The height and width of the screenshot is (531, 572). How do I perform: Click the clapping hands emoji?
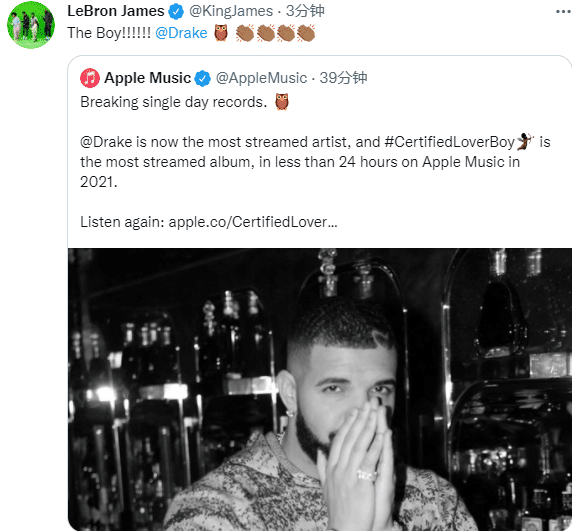(275, 33)
